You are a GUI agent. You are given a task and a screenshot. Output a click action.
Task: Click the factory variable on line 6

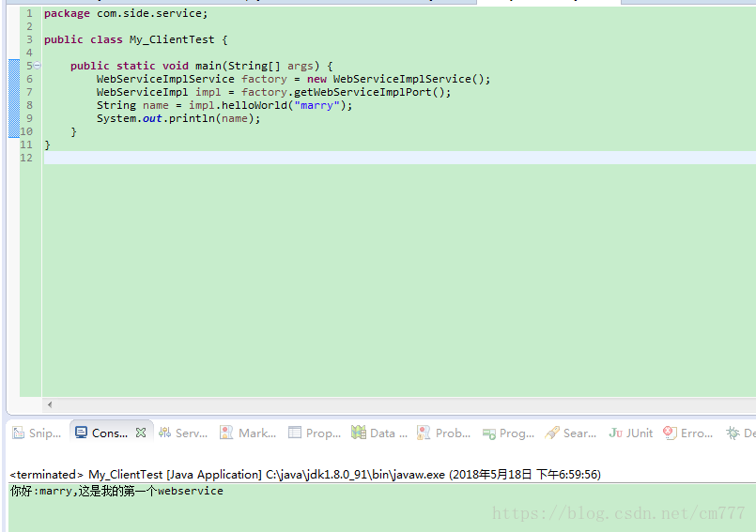click(x=264, y=79)
